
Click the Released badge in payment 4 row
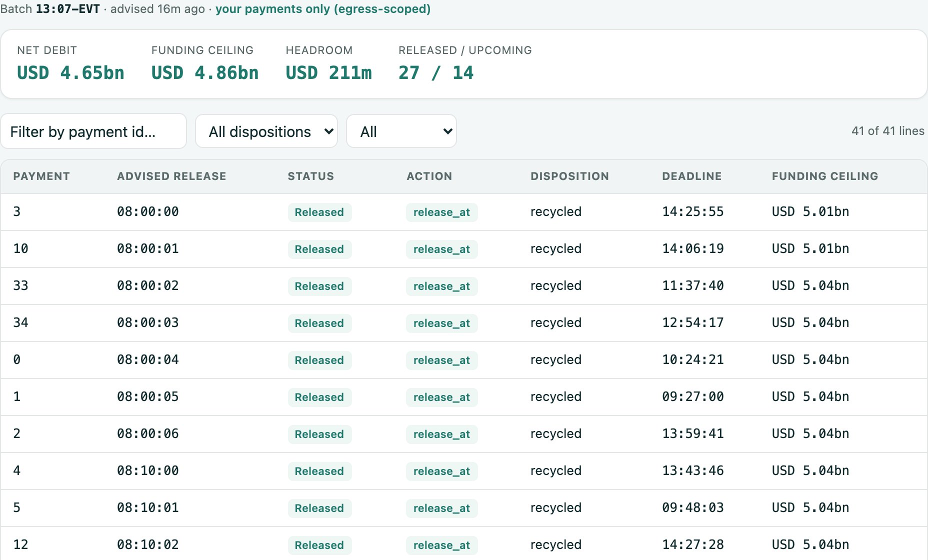(319, 471)
